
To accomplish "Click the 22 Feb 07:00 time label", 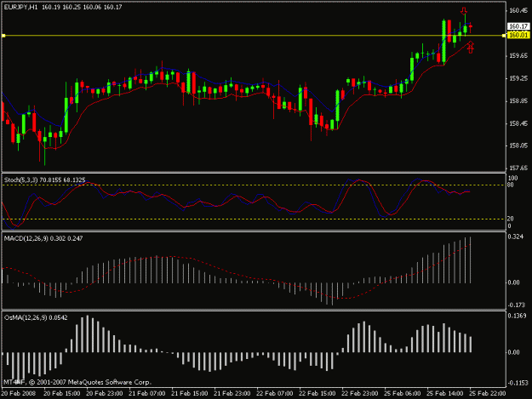I will [x=275, y=393].
